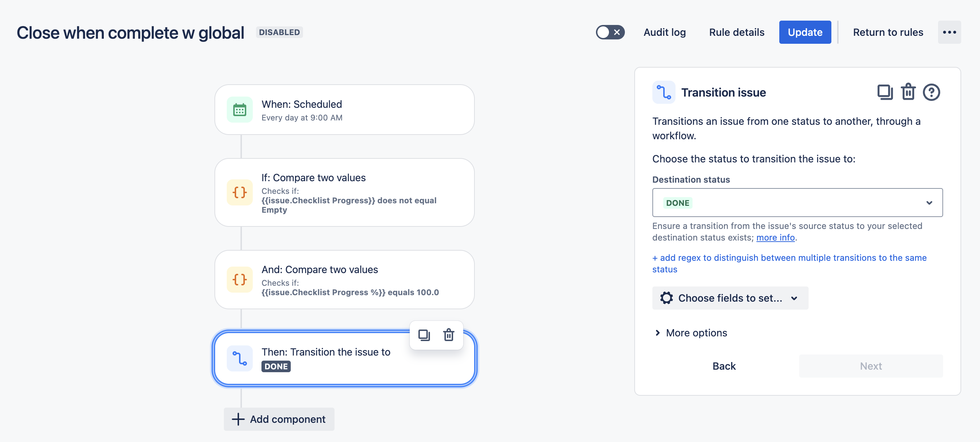The image size is (980, 442).
Task: Open the Destination status dropdown
Action: (797, 203)
